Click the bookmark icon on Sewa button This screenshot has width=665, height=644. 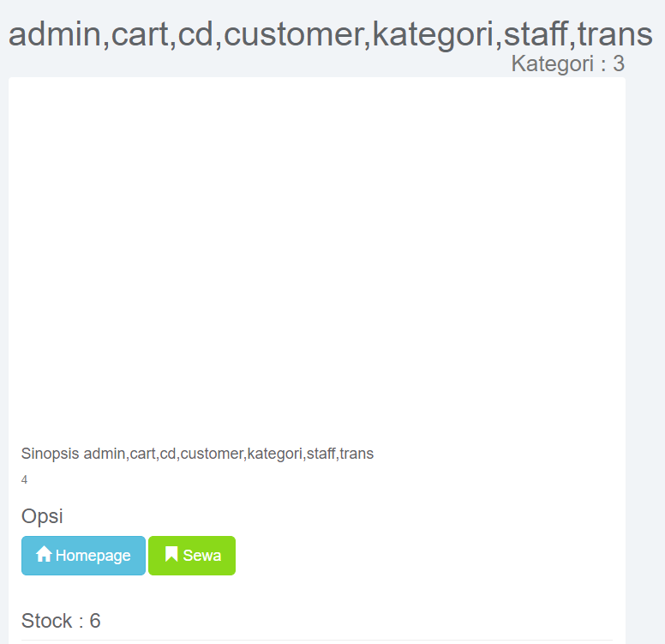[x=171, y=555]
